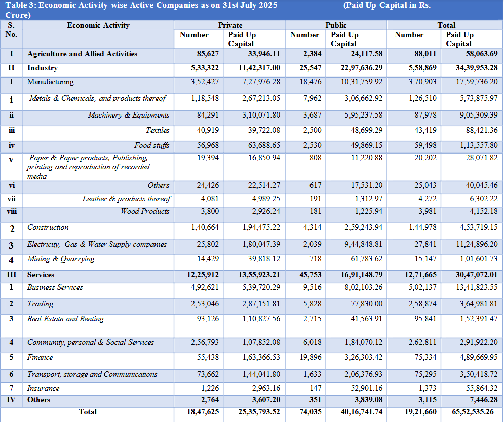The image size is (504, 422).
Task: Select section IV Others total capital 7,446.28
Action: point(483,400)
